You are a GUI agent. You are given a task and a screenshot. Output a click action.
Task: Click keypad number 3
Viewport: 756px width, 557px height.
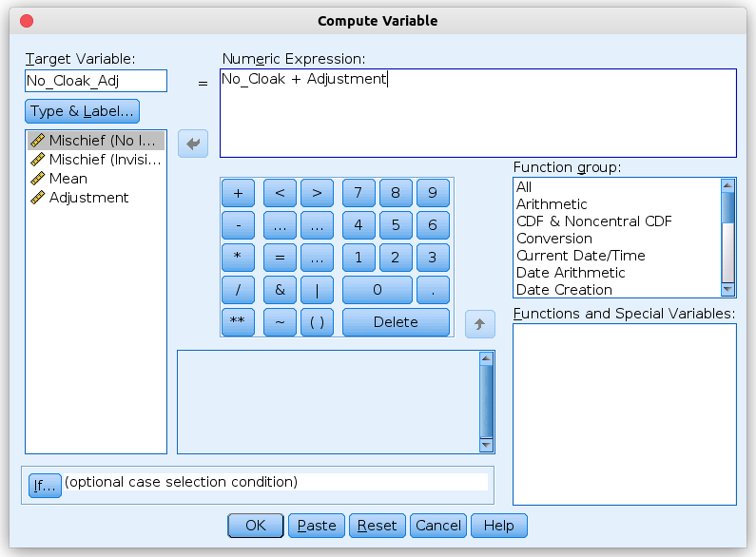click(433, 258)
